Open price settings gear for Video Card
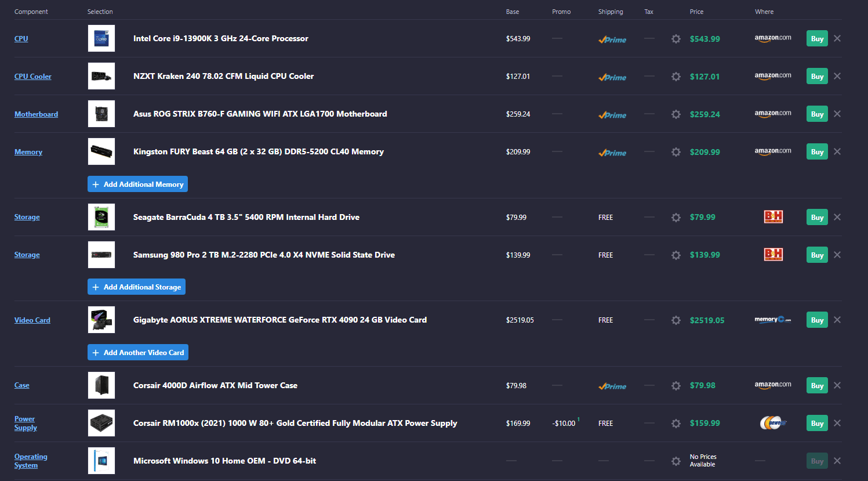This screenshot has width=868, height=481. (675, 320)
